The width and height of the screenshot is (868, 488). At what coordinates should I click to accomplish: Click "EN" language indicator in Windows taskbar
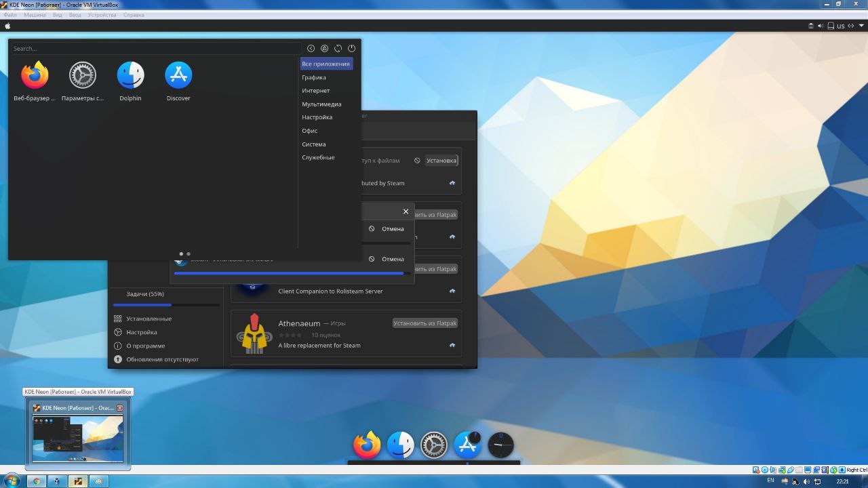tap(770, 481)
